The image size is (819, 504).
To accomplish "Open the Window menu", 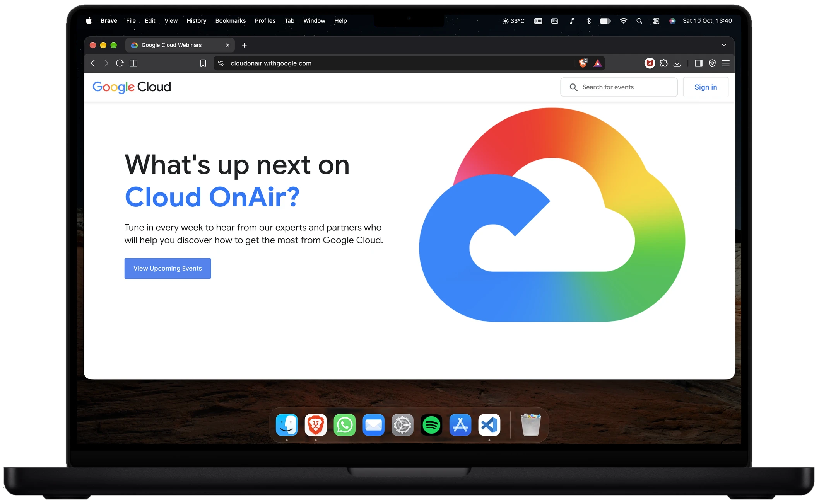I will click(314, 21).
